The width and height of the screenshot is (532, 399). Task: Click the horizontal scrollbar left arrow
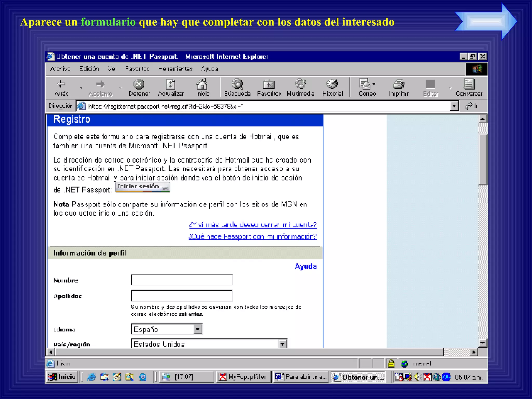click(x=51, y=352)
